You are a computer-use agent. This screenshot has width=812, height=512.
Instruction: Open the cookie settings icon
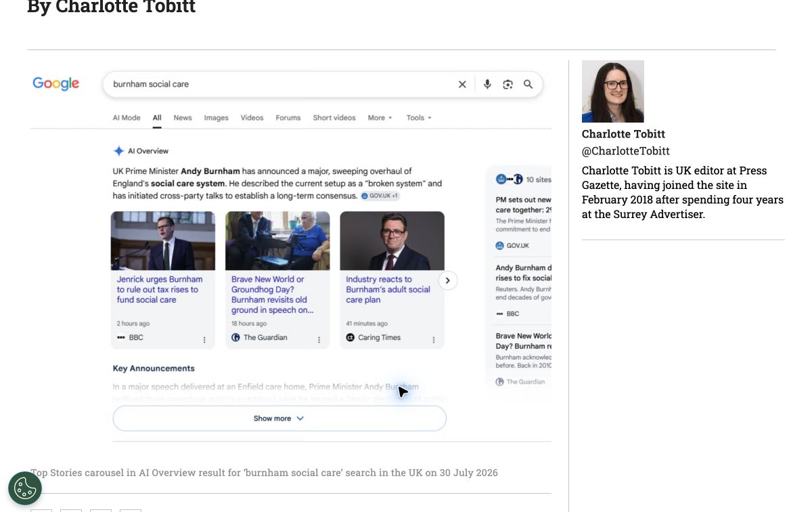click(x=25, y=488)
